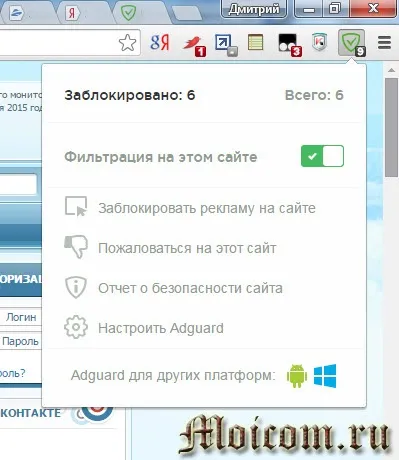Open the Kaspersky shield extension icon
The image size is (399, 460).
tap(319, 43)
